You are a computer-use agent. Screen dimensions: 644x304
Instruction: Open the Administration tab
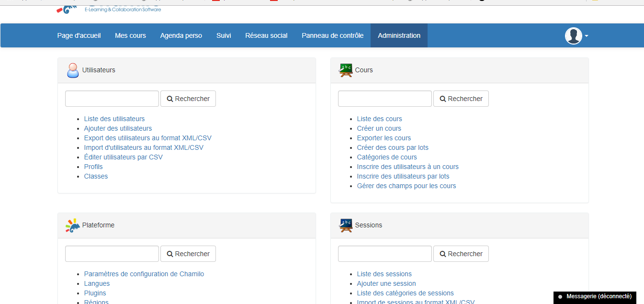click(399, 36)
